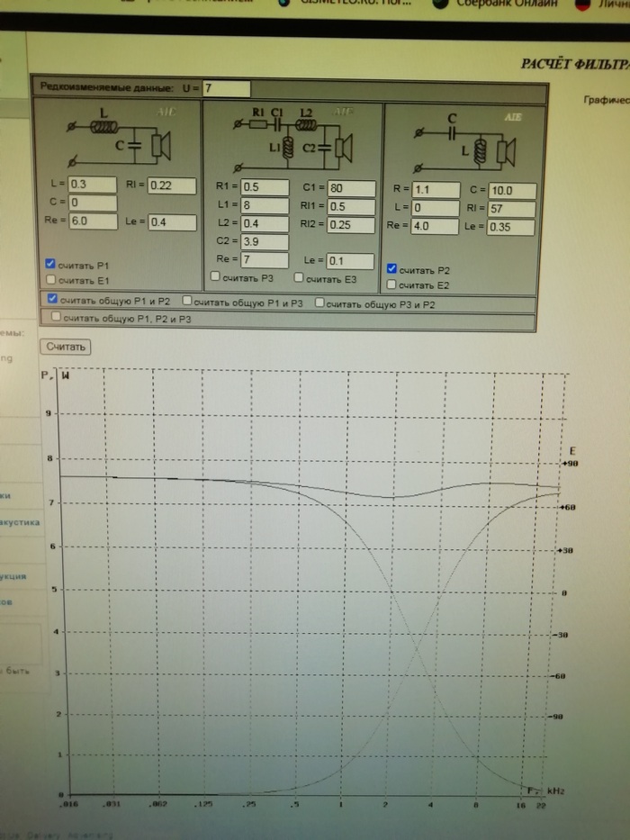Click the Le field with value 0.1
The height and width of the screenshot is (840, 630).
click(350, 261)
